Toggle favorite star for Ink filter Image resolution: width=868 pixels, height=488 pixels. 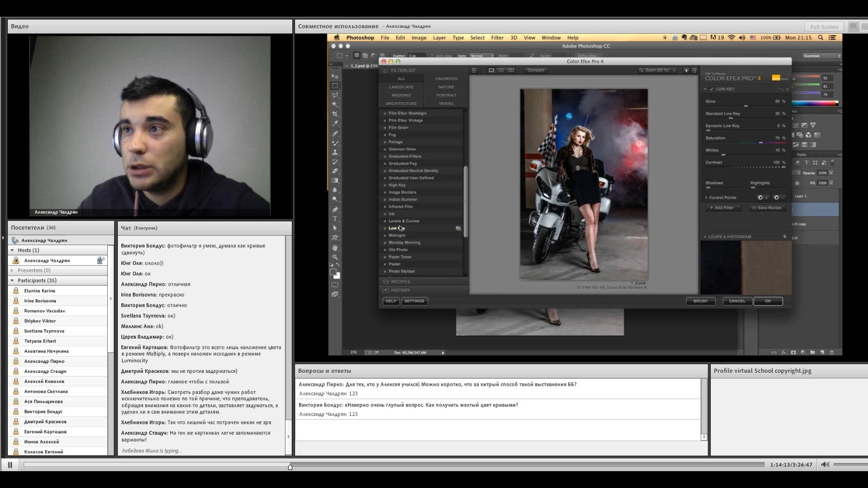(x=385, y=214)
